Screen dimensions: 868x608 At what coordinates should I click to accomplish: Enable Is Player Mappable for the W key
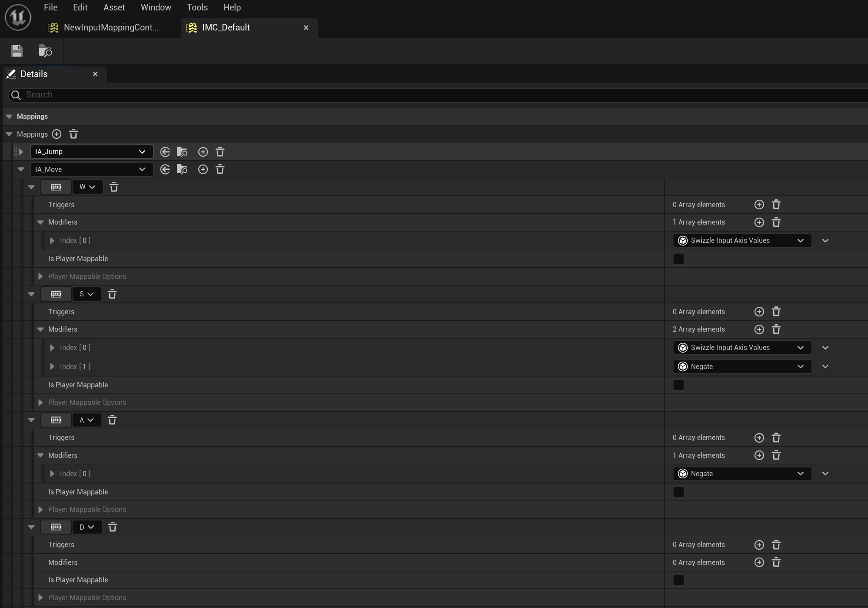point(678,259)
